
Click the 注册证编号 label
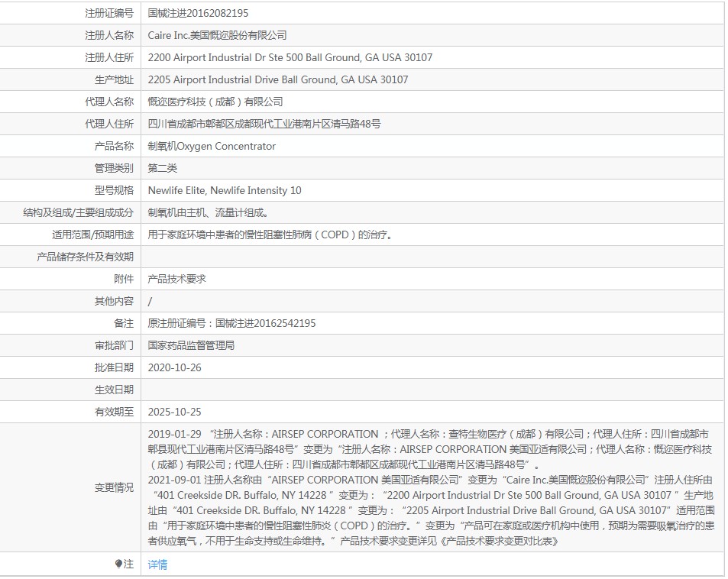109,13
